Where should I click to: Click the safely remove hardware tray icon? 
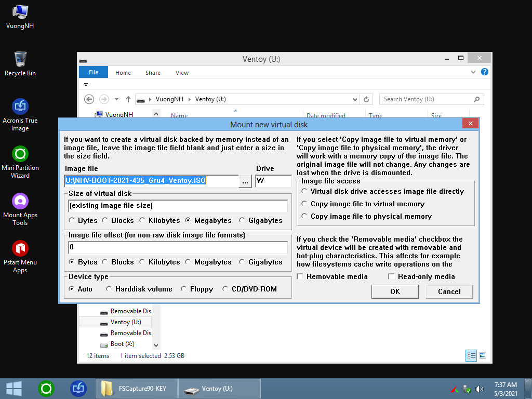tap(467, 389)
